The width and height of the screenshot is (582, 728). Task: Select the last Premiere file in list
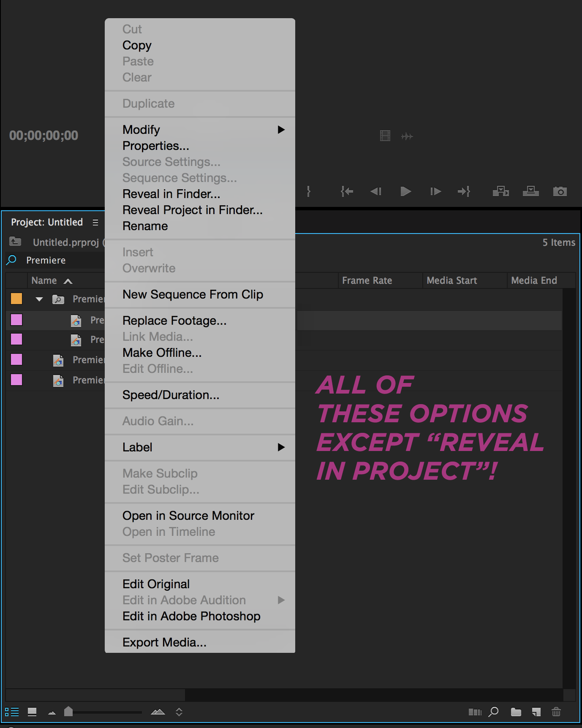click(88, 380)
